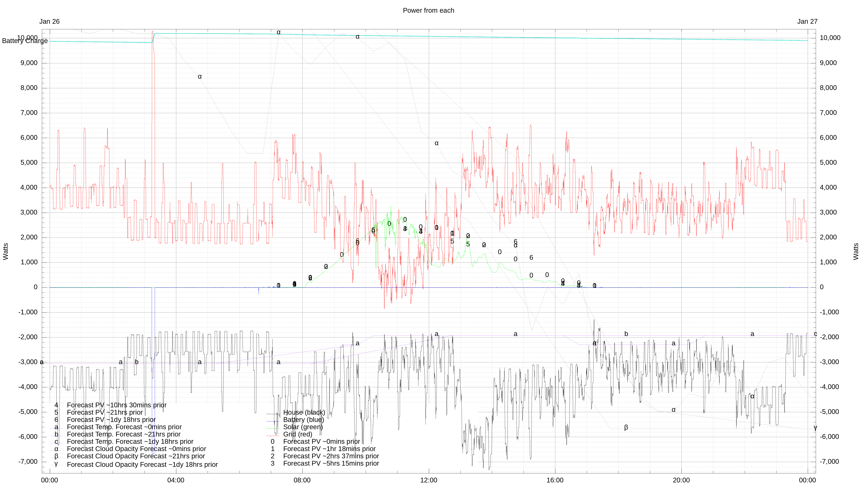Click the 'Forecast PV ~10hrs 30mins prior' legend text
The width and height of the screenshot is (868, 488).
117,405
